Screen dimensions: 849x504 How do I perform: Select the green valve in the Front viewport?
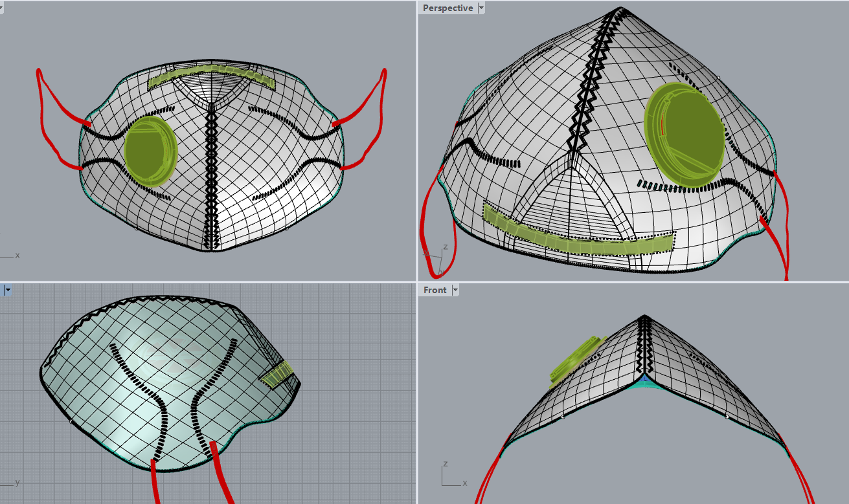578,361
